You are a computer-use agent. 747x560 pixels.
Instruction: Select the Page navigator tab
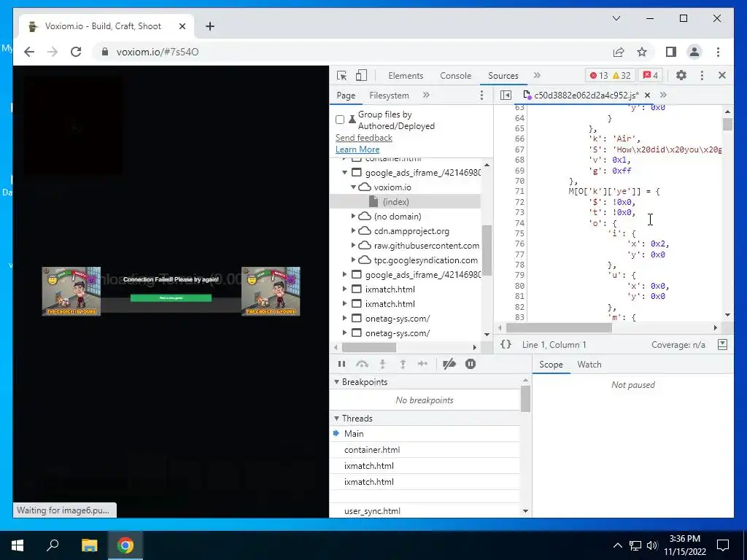pos(346,96)
